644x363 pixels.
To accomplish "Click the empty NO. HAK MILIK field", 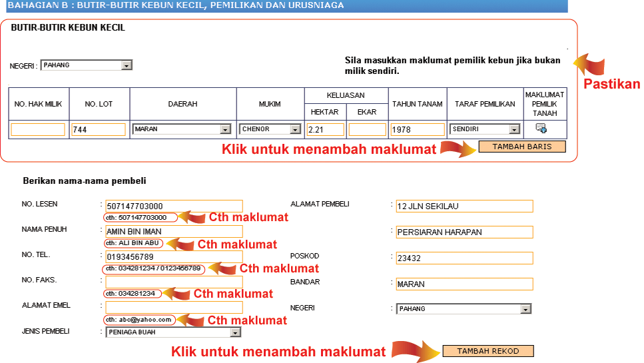I will tap(38, 130).
